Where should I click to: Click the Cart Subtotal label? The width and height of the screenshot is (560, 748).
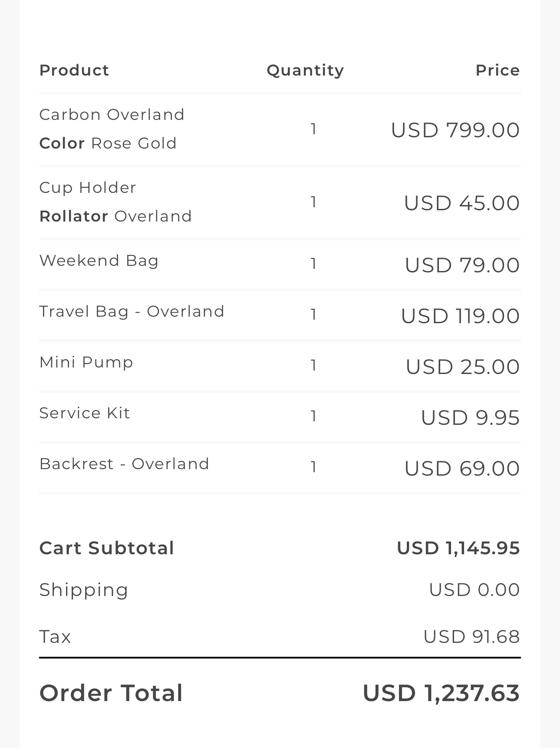click(107, 548)
